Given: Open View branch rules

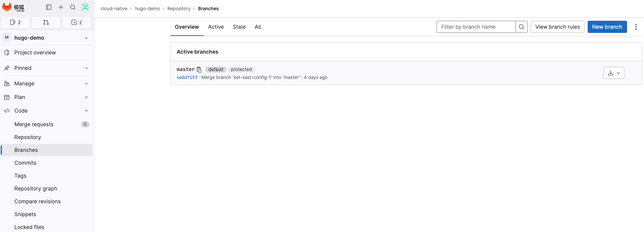Looking at the screenshot, I should click(557, 27).
